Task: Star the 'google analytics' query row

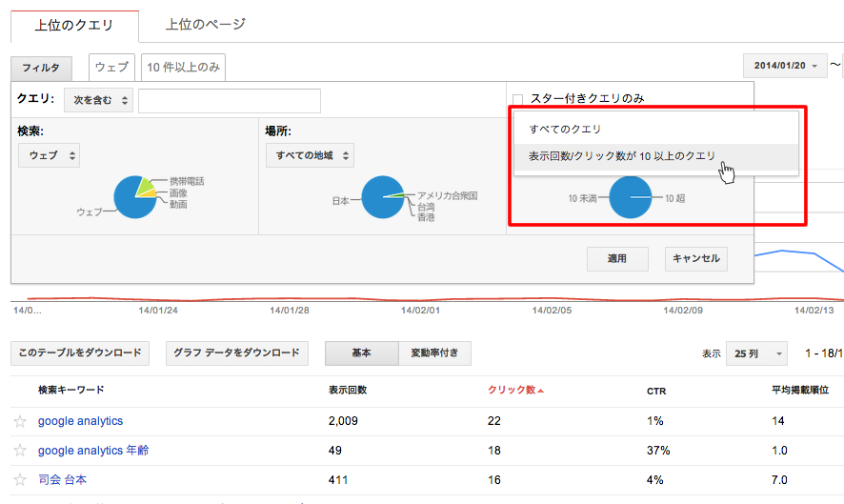Action: (19, 422)
